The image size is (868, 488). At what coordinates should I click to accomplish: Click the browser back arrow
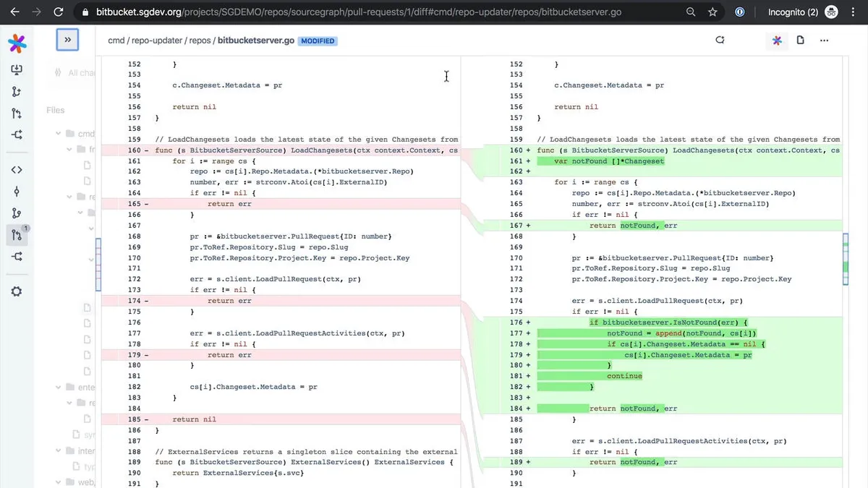pos(14,12)
